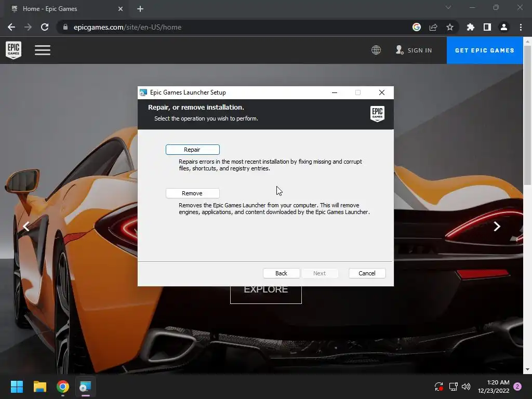Click the Explore button on the page
The height and width of the screenshot is (399, 532).
266,295
